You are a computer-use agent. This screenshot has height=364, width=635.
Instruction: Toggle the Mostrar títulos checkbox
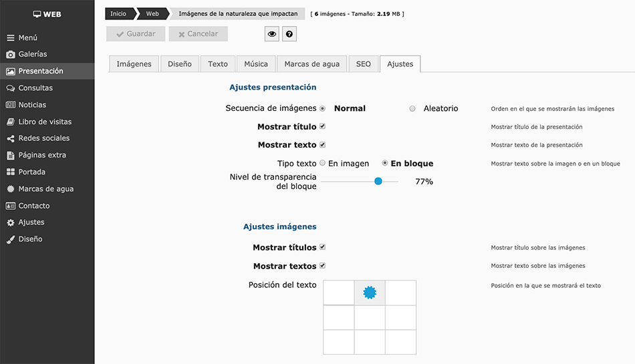[x=322, y=247]
